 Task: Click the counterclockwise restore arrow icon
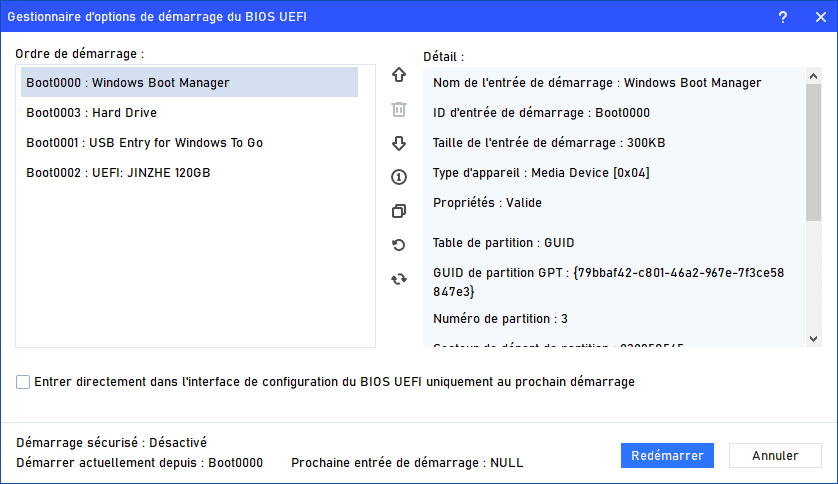pos(399,245)
